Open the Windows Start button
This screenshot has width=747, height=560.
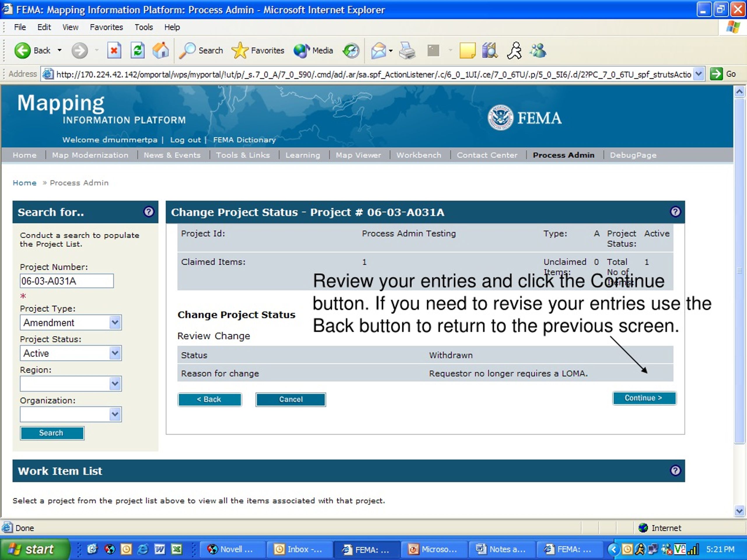(x=35, y=549)
